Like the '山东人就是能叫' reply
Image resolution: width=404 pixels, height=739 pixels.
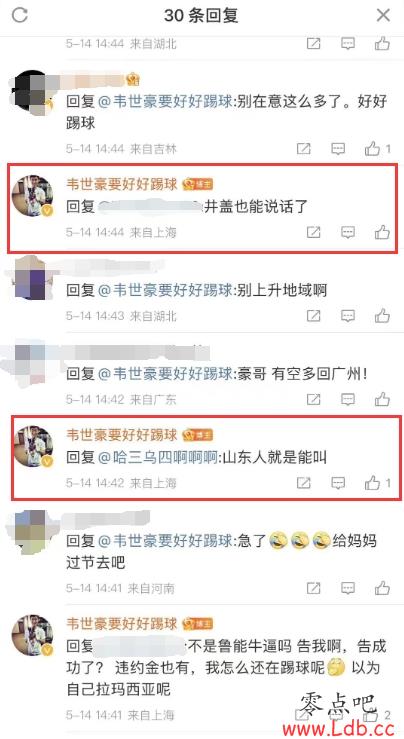[372, 483]
